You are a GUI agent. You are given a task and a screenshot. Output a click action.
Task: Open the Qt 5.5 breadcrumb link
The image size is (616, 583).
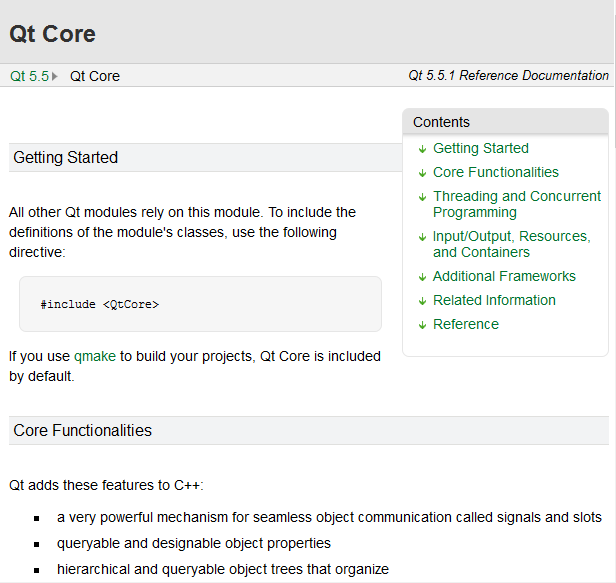click(x=29, y=76)
